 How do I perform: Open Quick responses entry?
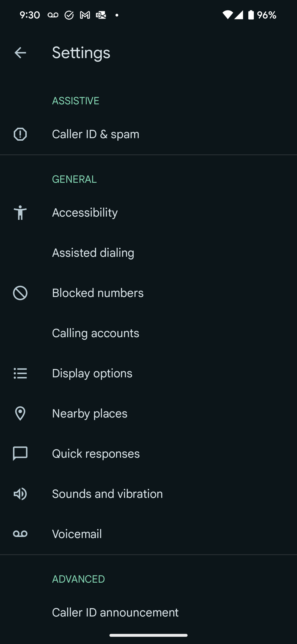pyautogui.click(x=148, y=454)
